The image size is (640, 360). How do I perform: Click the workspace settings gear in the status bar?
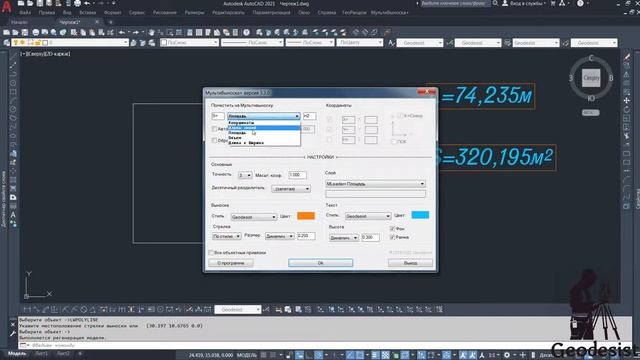[x=507, y=355]
